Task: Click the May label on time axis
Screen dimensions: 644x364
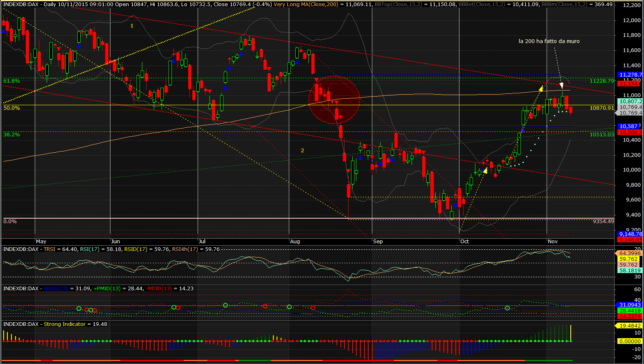Action: (x=41, y=242)
